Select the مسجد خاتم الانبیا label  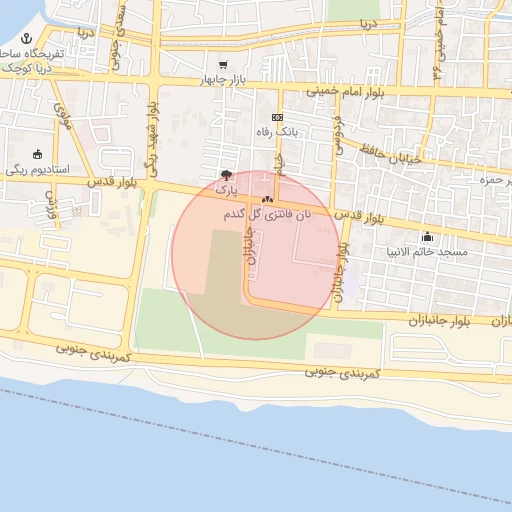tap(427, 252)
